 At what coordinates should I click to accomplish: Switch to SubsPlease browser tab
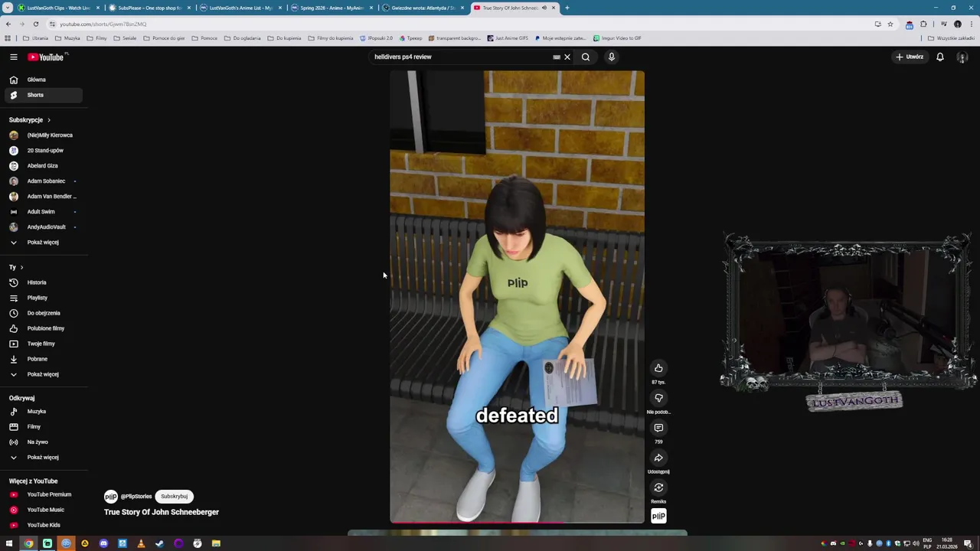point(149,8)
